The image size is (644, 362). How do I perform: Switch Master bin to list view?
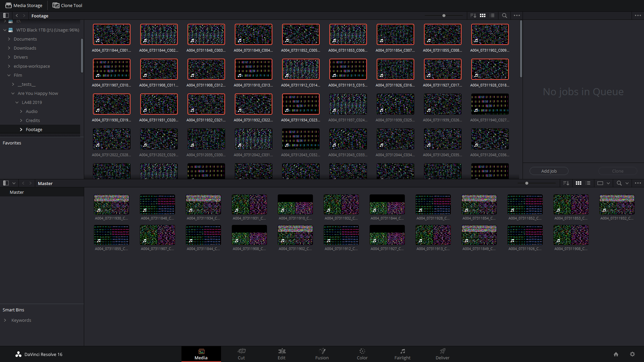588,183
